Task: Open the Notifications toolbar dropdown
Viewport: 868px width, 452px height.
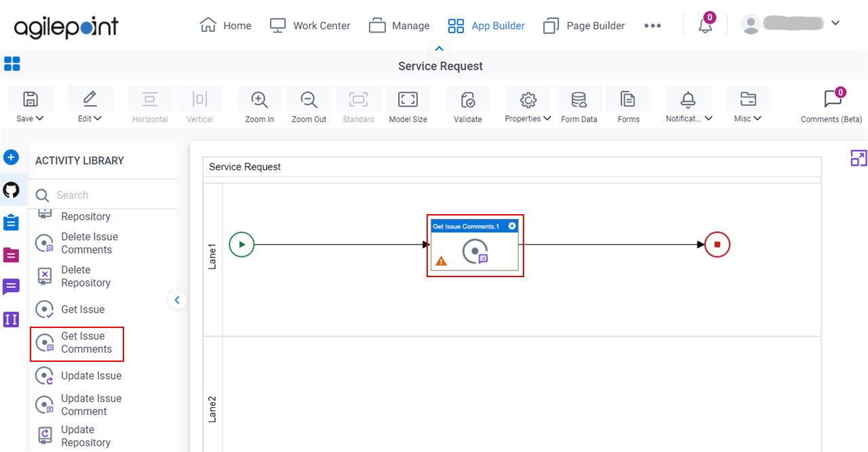Action: pyautogui.click(x=689, y=106)
